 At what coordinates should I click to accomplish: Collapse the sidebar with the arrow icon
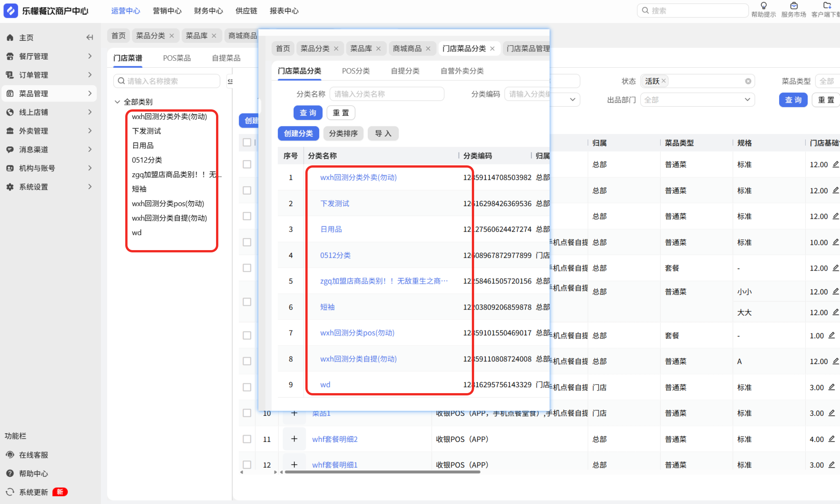point(90,37)
